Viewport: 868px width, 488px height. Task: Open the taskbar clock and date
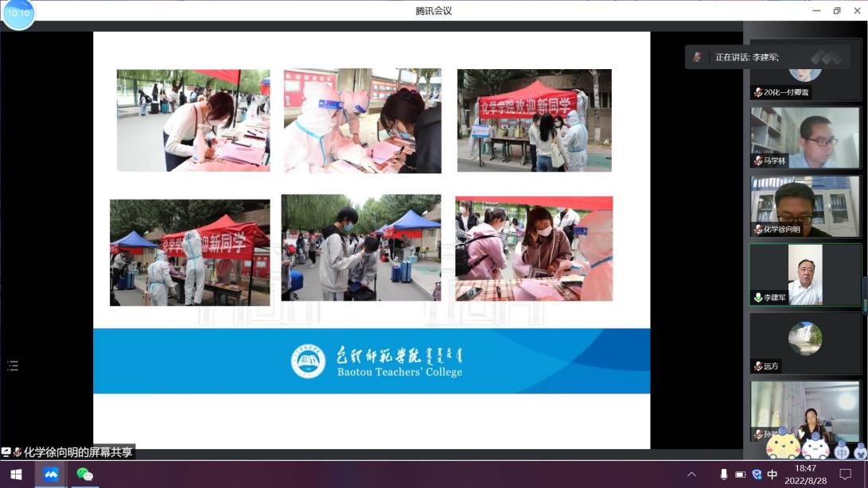805,474
